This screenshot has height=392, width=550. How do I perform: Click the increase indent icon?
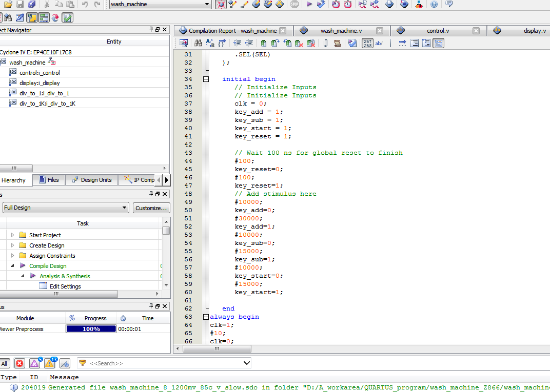click(237, 44)
